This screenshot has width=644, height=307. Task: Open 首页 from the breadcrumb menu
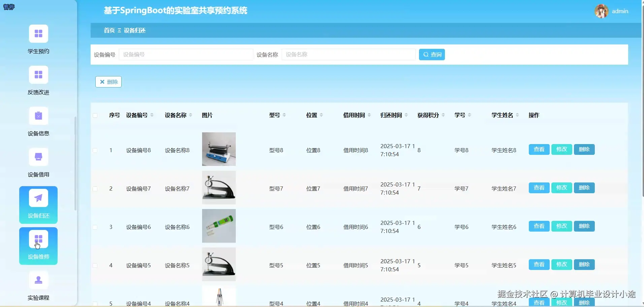[108, 30]
